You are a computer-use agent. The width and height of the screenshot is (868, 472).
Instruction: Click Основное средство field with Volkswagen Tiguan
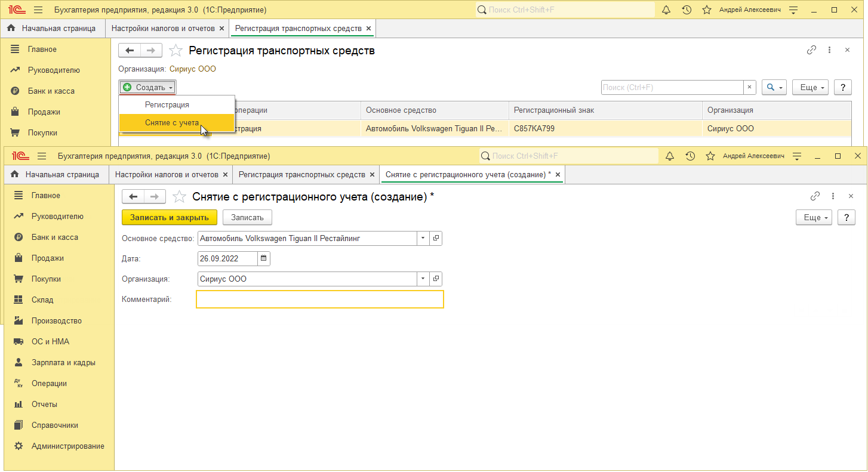click(307, 238)
